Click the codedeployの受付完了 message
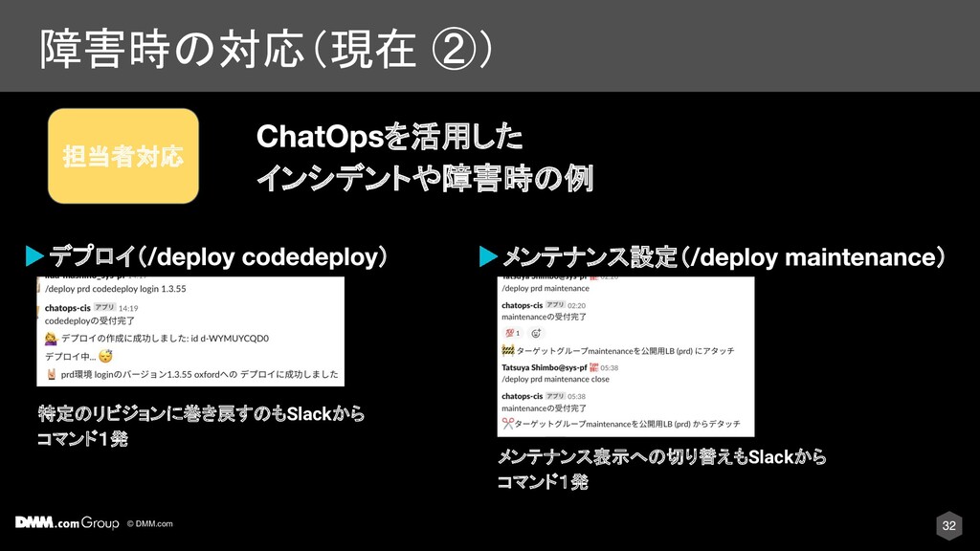Viewport: 980px width, 551px height. pyautogui.click(x=90, y=320)
